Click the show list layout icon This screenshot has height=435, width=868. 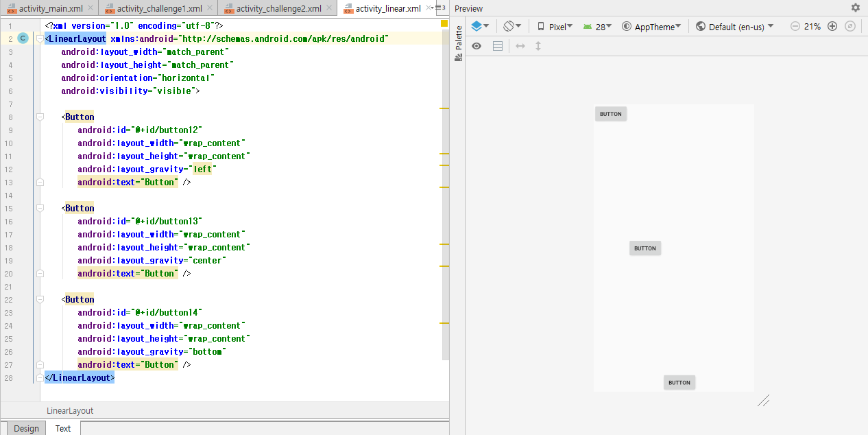pyautogui.click(x=498, y=46)
